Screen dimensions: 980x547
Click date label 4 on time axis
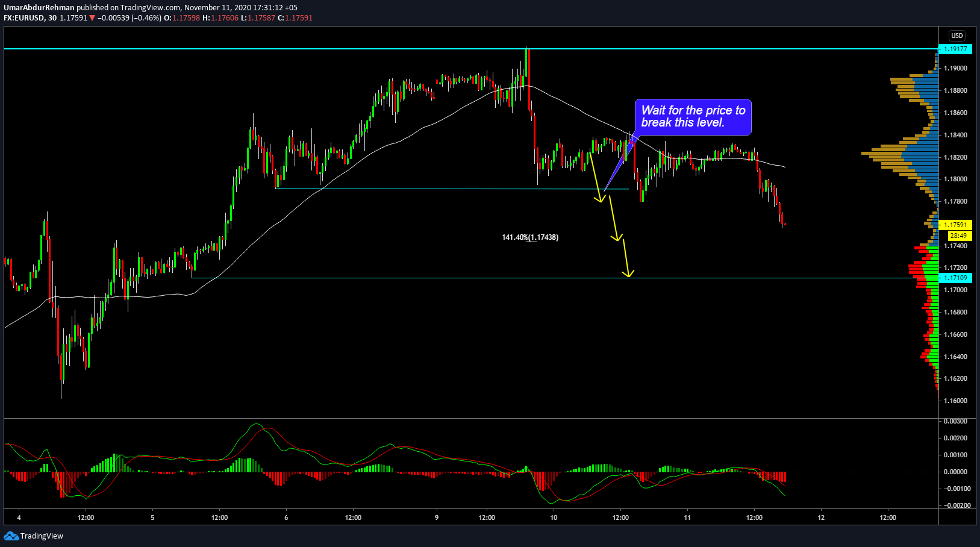click(19, 517)
